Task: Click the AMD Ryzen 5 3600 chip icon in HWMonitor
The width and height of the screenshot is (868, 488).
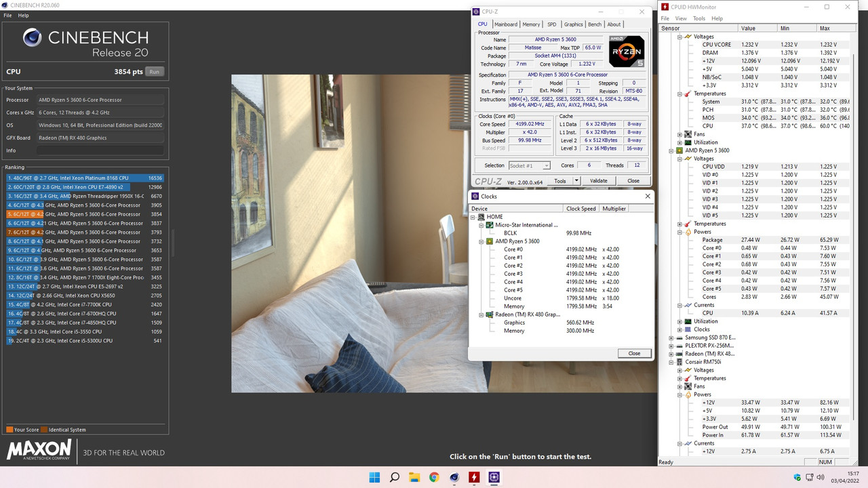Action: pyautogui.click(x=680, y=150)
